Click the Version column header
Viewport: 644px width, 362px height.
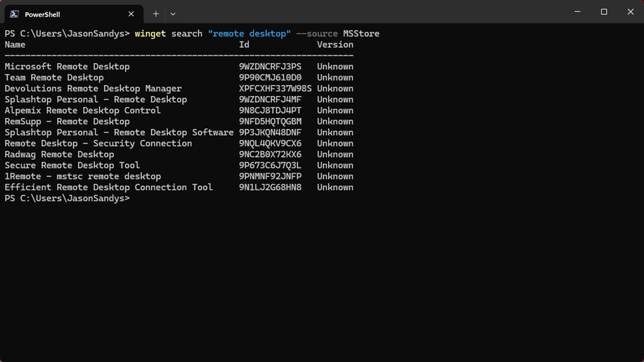tap(335, 44)
